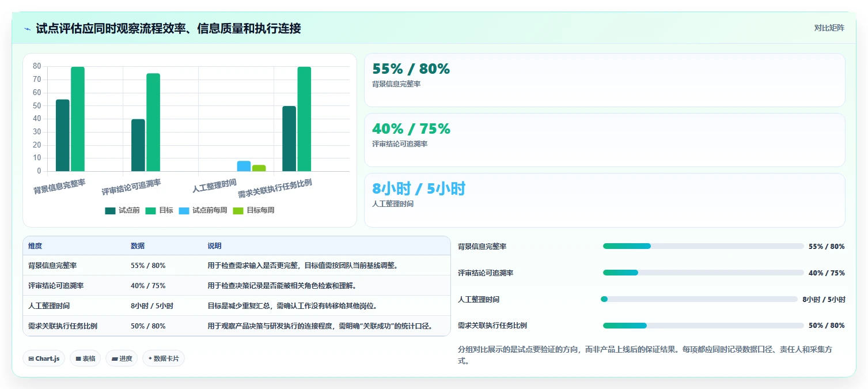Click the 8小时 / 5小时 table data cell
Image resolution: width=868 pixels, height=389 pixels.
152,306
